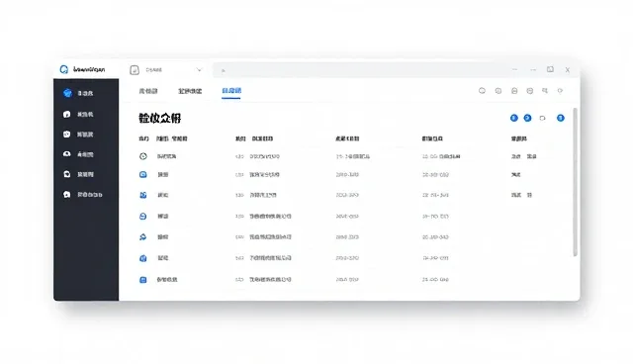Click the blue icon in the fifth list row
633x364 pixels.
(142, 236)
